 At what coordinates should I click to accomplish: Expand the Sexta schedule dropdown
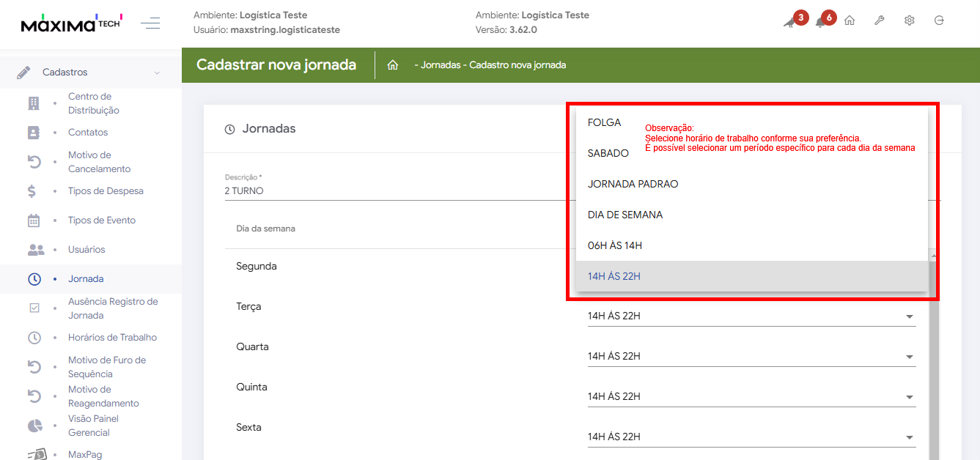pyautogui.click(x=751, y=437)
